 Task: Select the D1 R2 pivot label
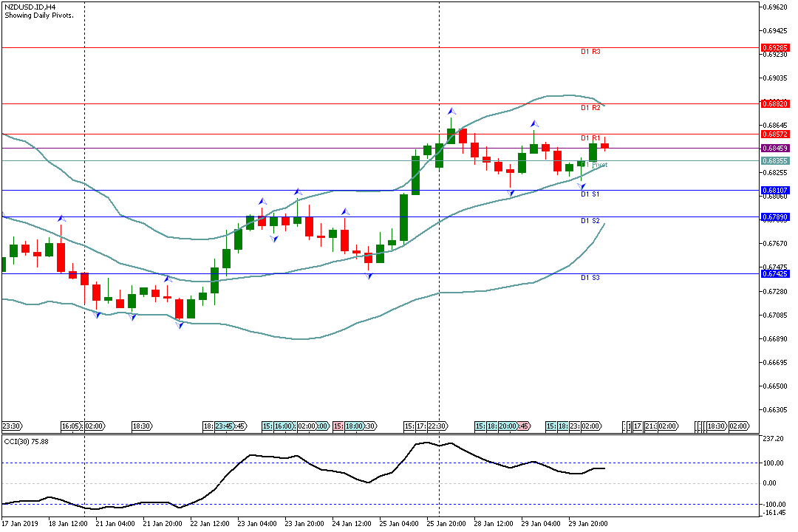590,107
